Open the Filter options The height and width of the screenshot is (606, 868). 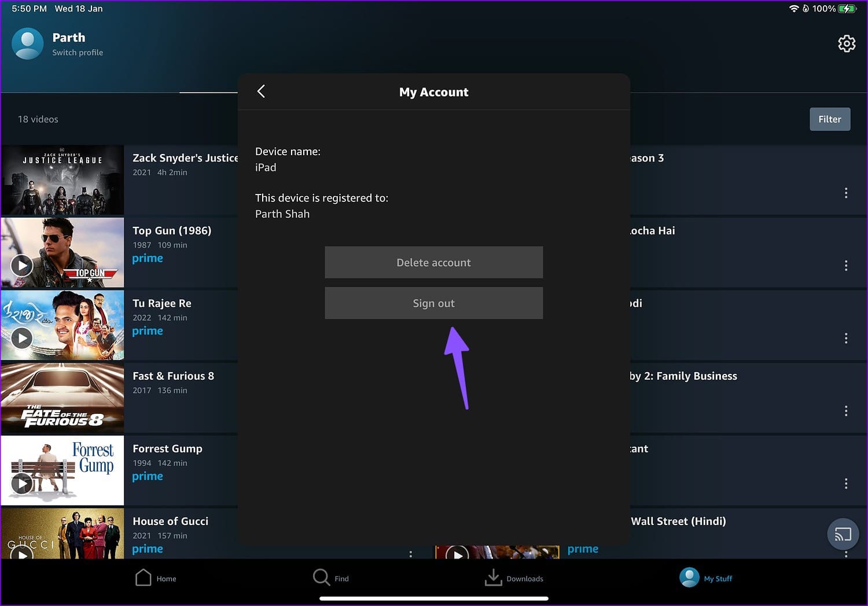pyautogui.click(x=830, y=119)
